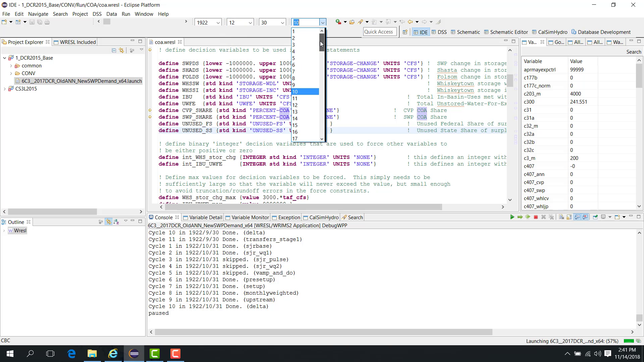Click the External Tools run icon
The width and height of the screenshot is (644, 362).
[338, 22]
